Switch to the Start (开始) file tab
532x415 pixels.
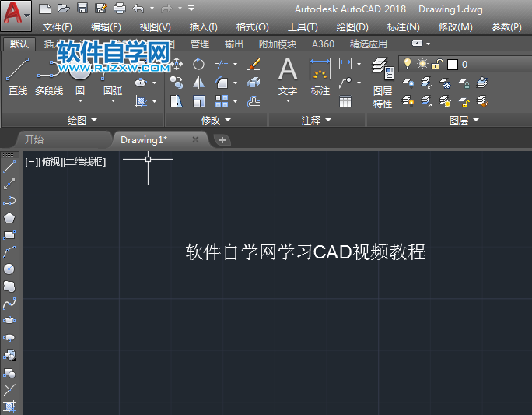click(64, 139)
